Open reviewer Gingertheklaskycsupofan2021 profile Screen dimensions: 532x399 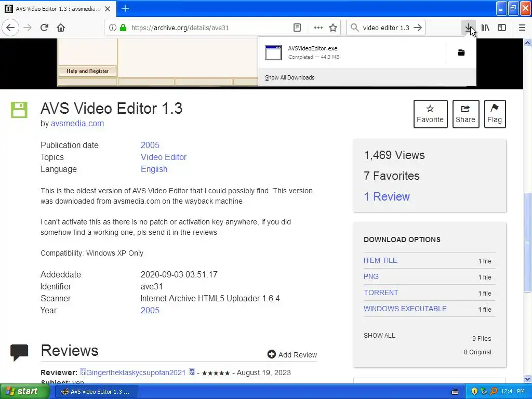coord(136,373)
